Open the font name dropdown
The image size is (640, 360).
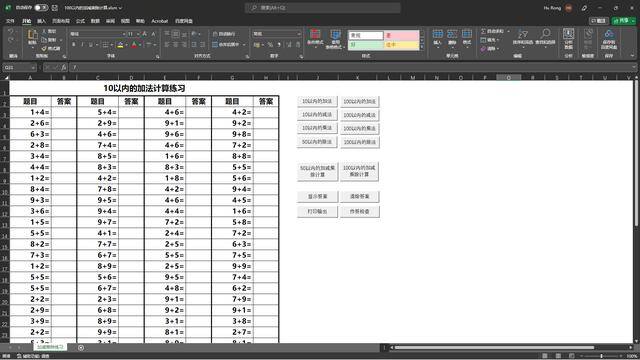coord(124,34)
